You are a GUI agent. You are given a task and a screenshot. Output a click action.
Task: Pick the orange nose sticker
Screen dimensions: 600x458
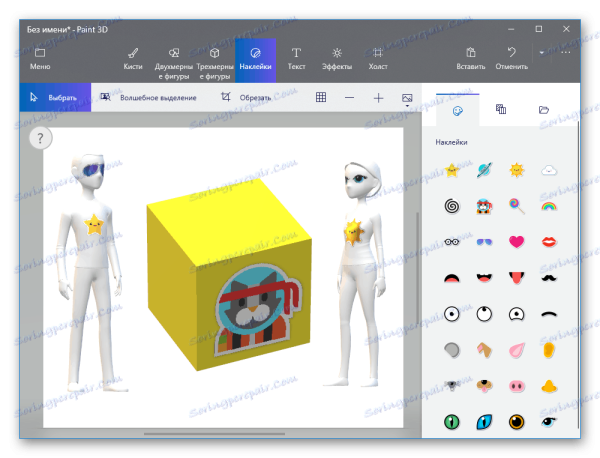click(x=549, y=386)
